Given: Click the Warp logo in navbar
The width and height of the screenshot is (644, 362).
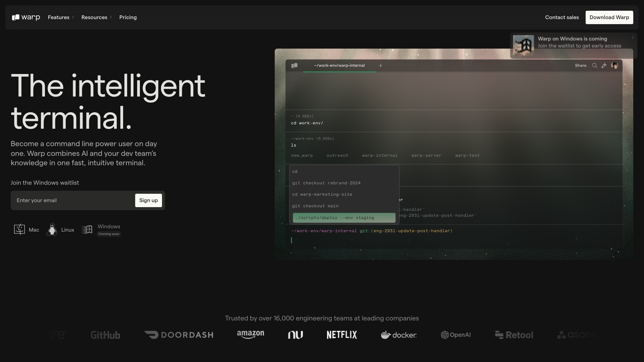Looking at the screenshot, I should [x=26, y=17].
